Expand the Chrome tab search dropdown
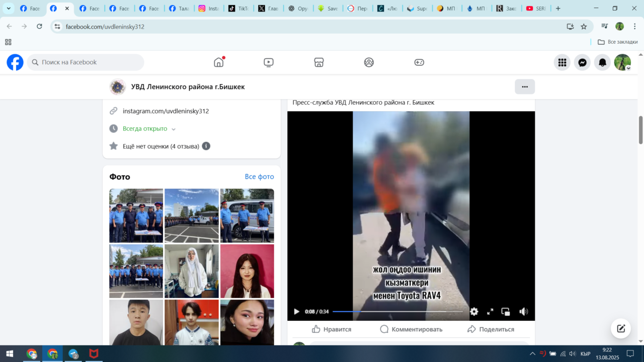 9,9
